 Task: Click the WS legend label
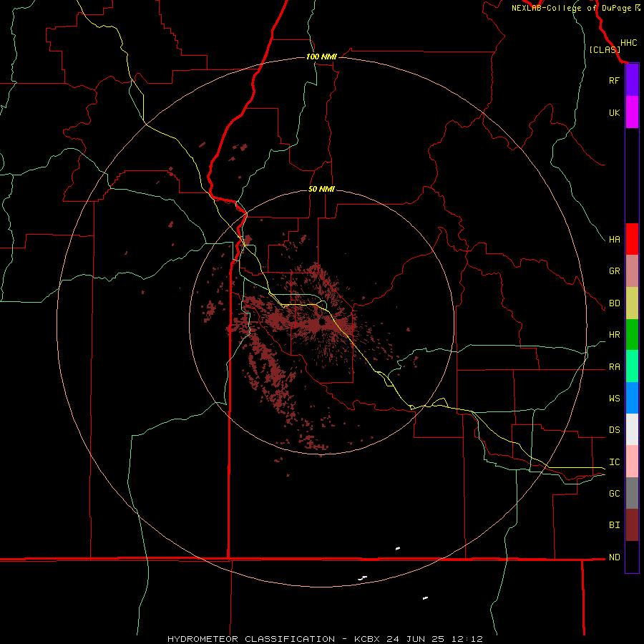coord(614,398)
